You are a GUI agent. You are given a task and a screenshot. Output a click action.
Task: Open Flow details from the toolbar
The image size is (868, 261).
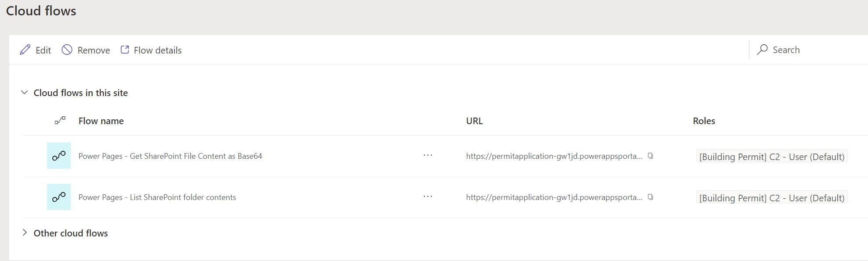[157, 50]
